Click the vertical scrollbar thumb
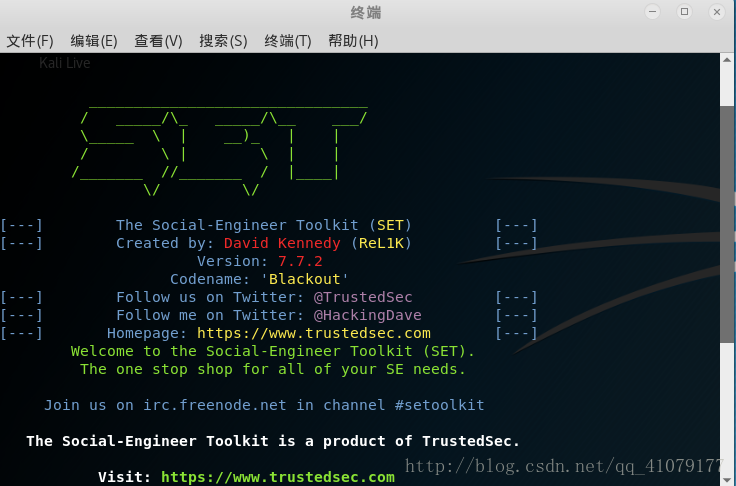736x486 pixels. tap(727, 224)
